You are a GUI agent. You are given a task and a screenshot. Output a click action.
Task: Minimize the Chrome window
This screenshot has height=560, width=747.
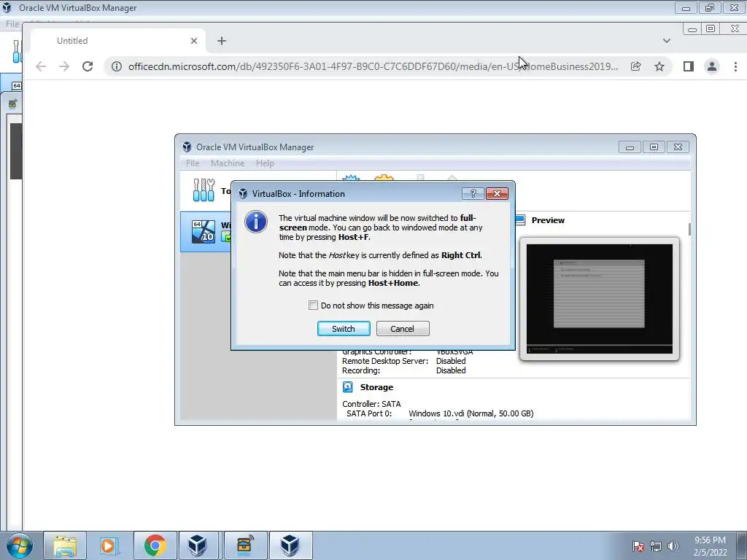pos(692,29)
